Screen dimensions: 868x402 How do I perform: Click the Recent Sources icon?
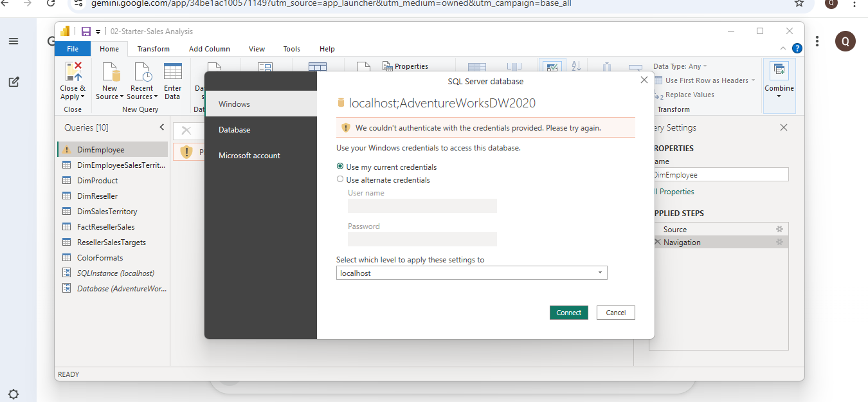pyautogui.click(x=142, y=72)
